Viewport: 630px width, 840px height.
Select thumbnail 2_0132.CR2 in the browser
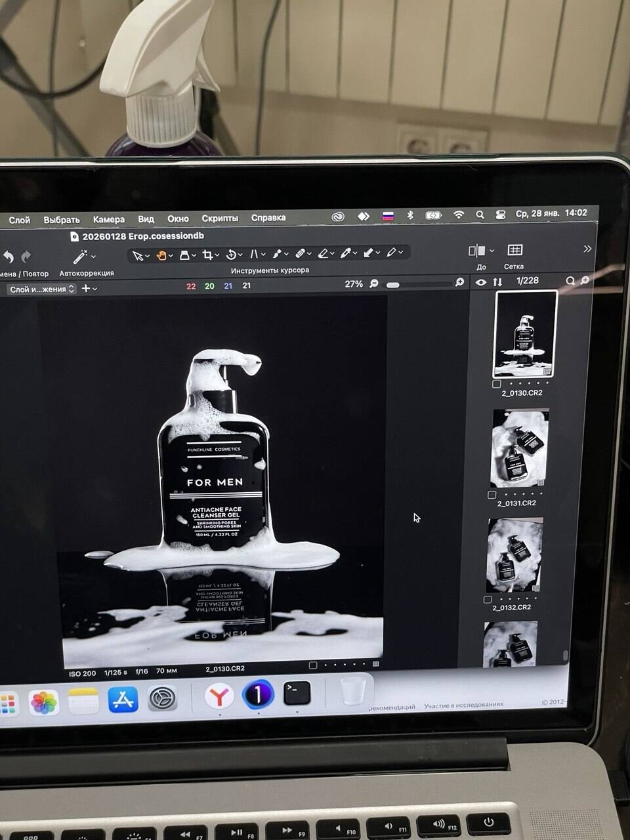tap(514, 555)
